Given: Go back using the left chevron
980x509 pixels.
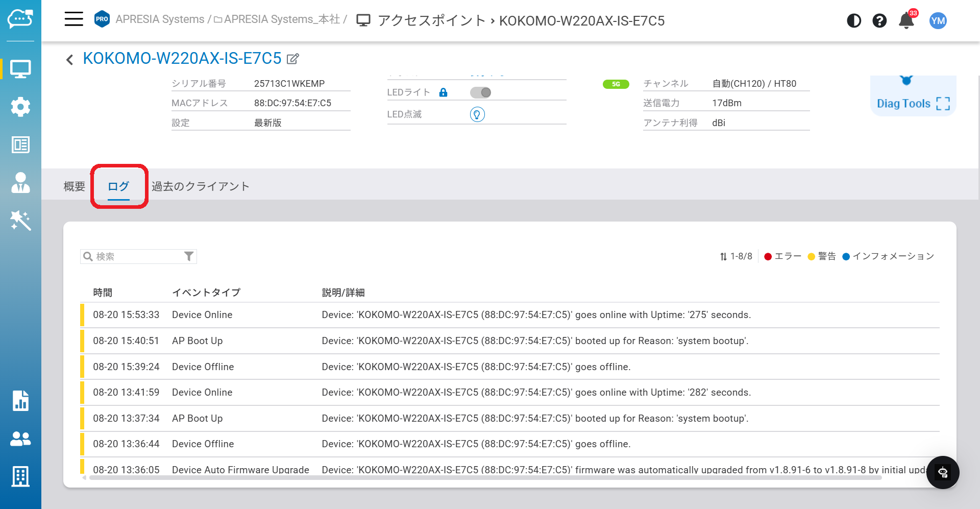Looking at the screenshot, I should 70,60.
